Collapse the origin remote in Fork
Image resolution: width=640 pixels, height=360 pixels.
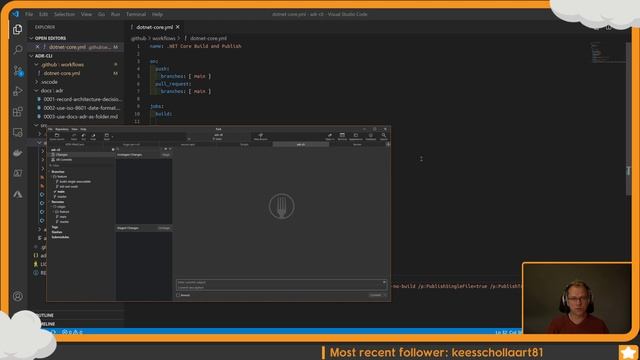(51, 207)
